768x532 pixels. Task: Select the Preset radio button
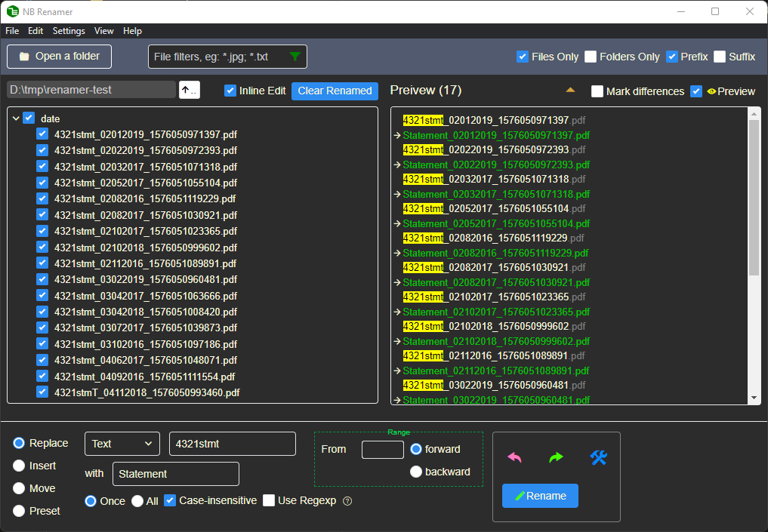tap(19, 511)
